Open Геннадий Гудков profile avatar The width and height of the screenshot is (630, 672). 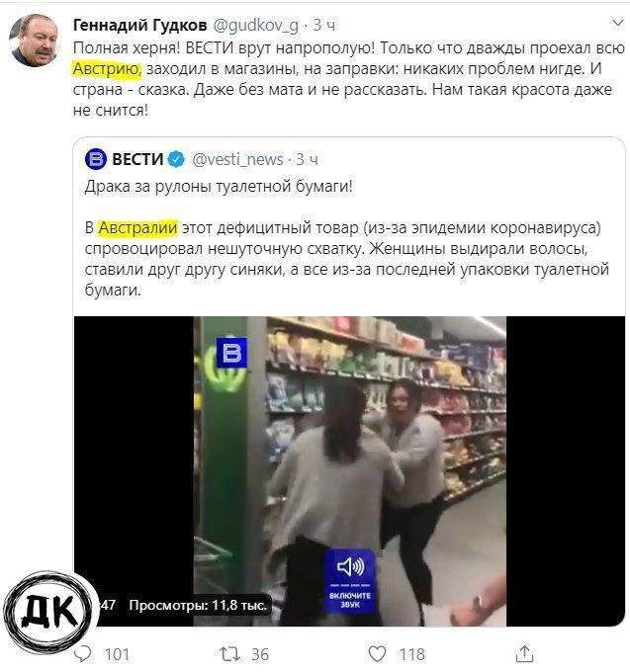tap(34, 41)
